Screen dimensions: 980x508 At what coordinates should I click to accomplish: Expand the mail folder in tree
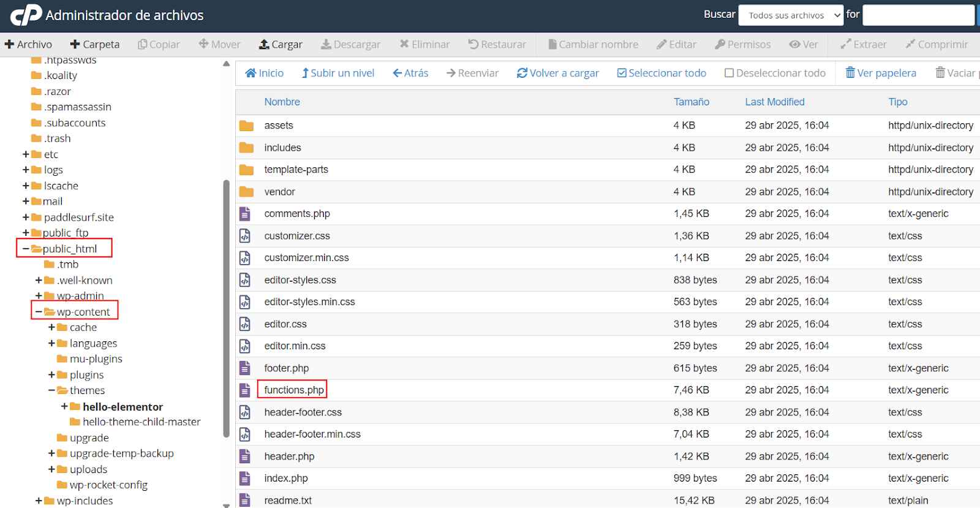tap(26, 201)
